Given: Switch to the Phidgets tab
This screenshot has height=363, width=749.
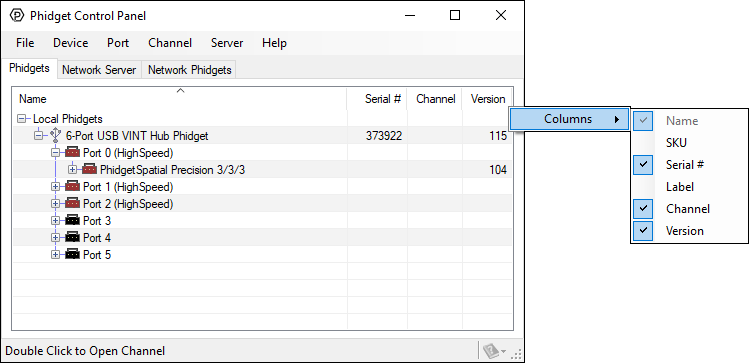Looking at the screenshot, I should coord(30,68).
